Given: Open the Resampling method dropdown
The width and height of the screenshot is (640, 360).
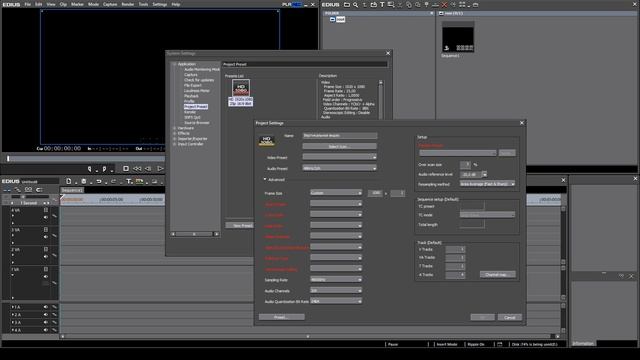Looking at the screenshot, I should pos(487,184).
